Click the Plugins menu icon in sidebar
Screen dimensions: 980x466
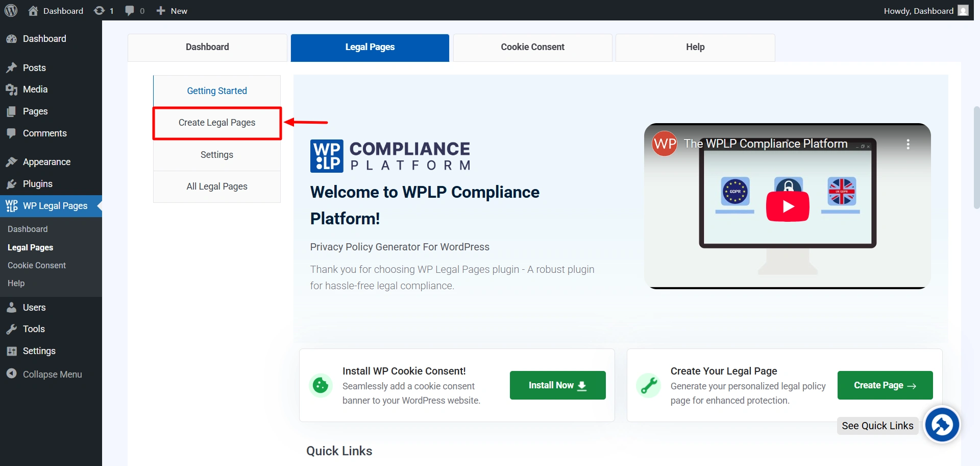pos(11,184)
